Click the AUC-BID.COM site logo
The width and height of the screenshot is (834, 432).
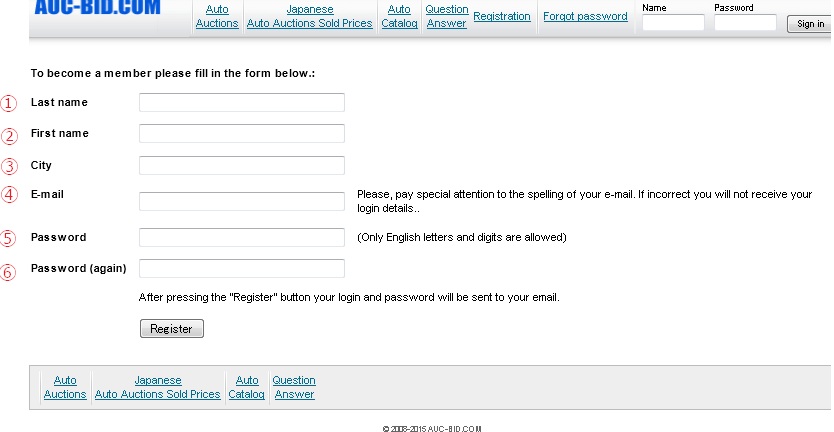click(x=97, y=8)
